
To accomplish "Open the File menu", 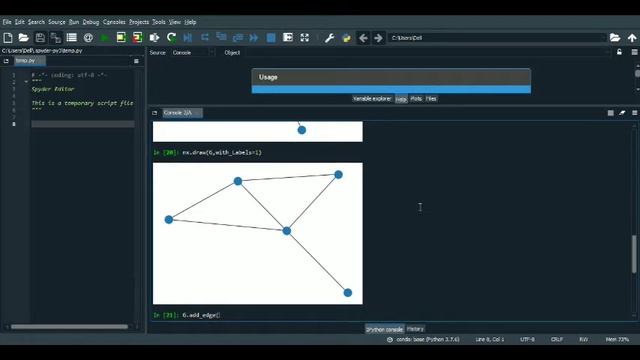I will pos(7,22).
